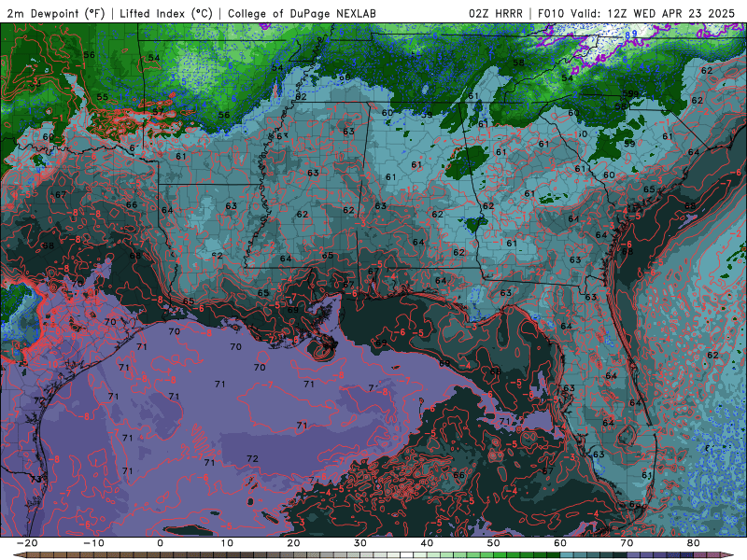Click the '72' dewpoint value in the Gulf
This screenshot has height=560, width=747.
click(x=252, y=458)
